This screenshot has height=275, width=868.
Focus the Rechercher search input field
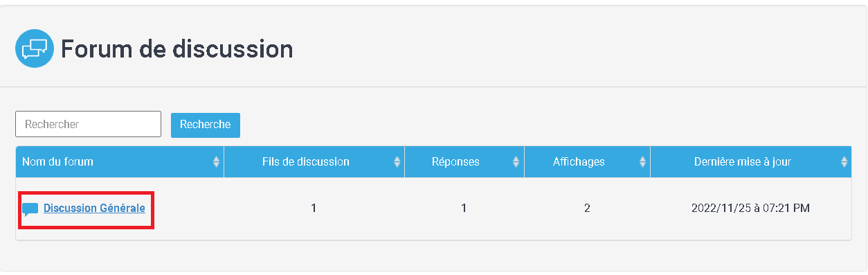tap(88, 125)
